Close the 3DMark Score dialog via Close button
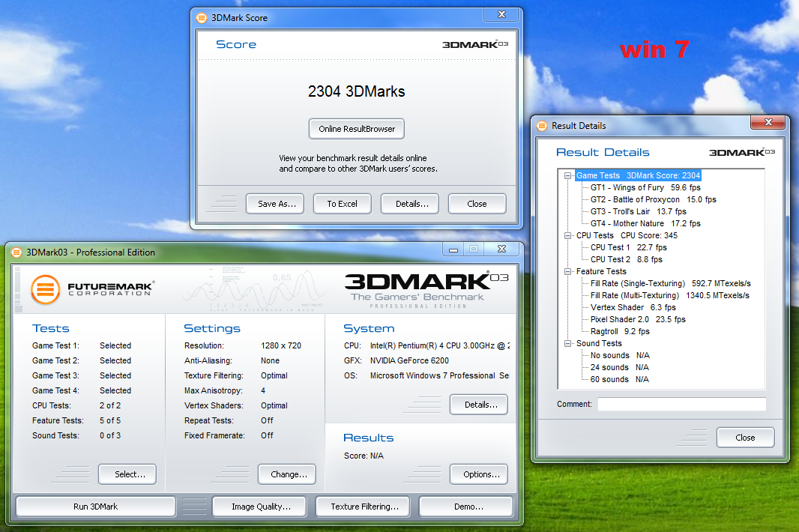The image size is (799, 532). point(477,204)
